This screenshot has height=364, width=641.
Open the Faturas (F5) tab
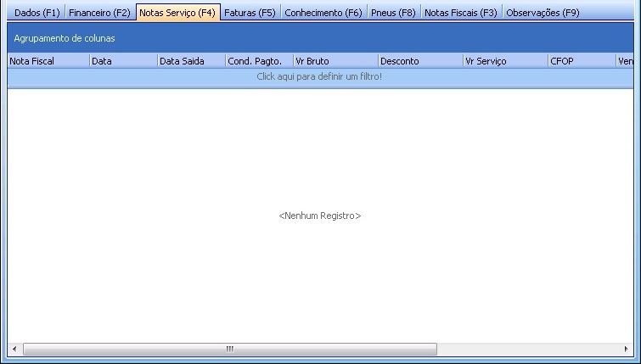(x=250, y=13)
